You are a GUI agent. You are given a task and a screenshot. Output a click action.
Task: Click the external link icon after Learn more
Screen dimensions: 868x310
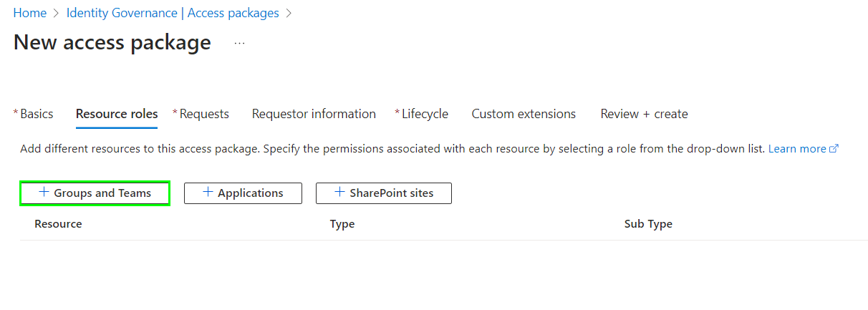pyautogui.click(x=834, y=149)
